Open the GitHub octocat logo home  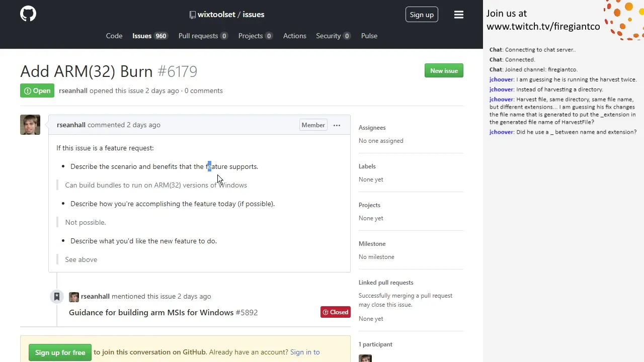tap(28, 14)
